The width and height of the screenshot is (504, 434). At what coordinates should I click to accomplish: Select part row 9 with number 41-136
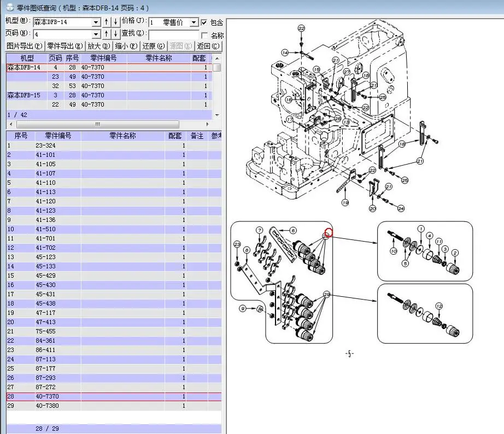click(x=114, y=220)
